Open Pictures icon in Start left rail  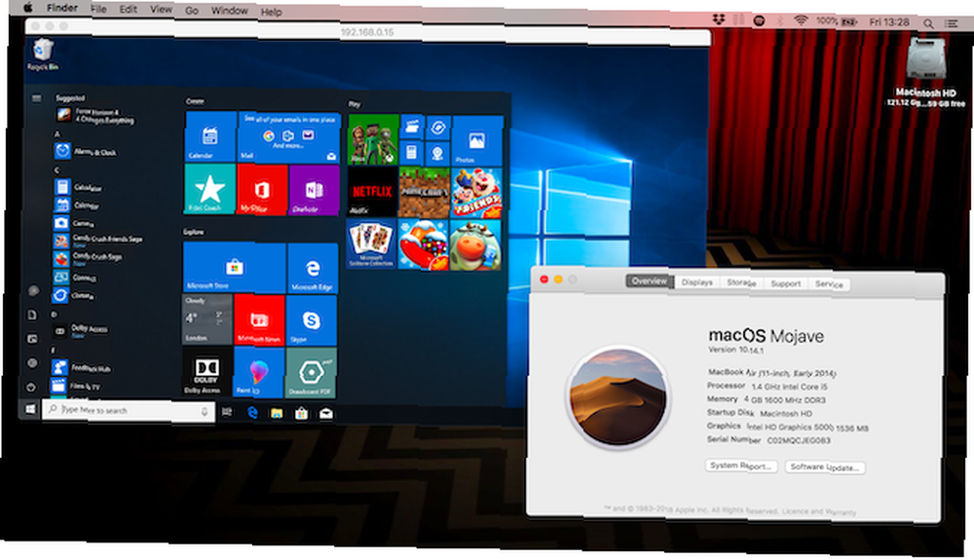[32, 338]
